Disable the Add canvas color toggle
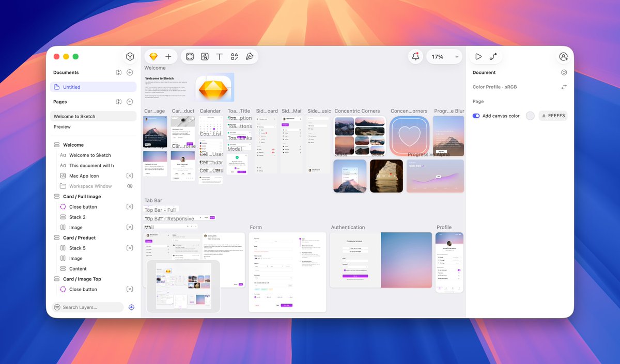Image resolution: width=620 pixels, height=364 pixels. tap(475, 116)
